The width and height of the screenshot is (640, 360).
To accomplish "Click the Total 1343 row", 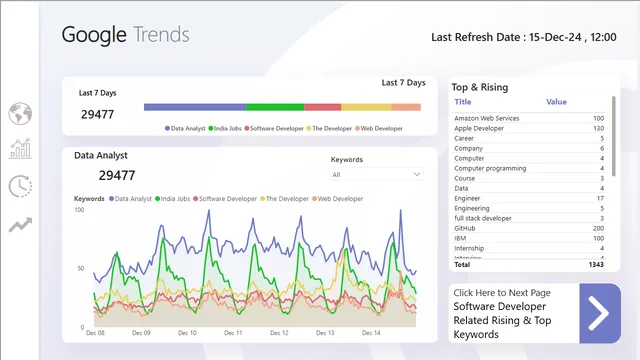I will click(x=529, y=264).
